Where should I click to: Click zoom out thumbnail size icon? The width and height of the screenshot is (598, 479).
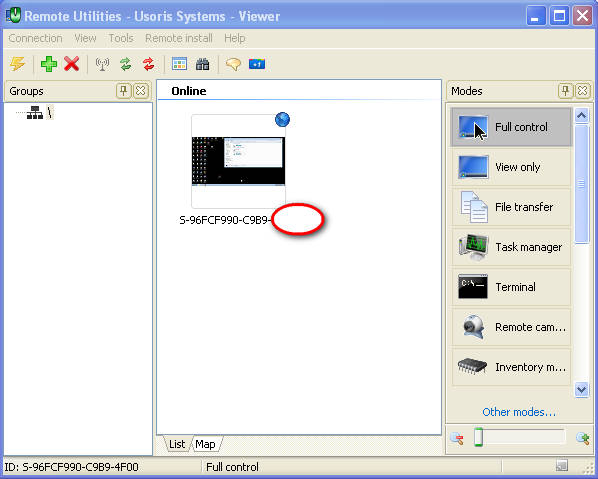(x=457, y=438)
